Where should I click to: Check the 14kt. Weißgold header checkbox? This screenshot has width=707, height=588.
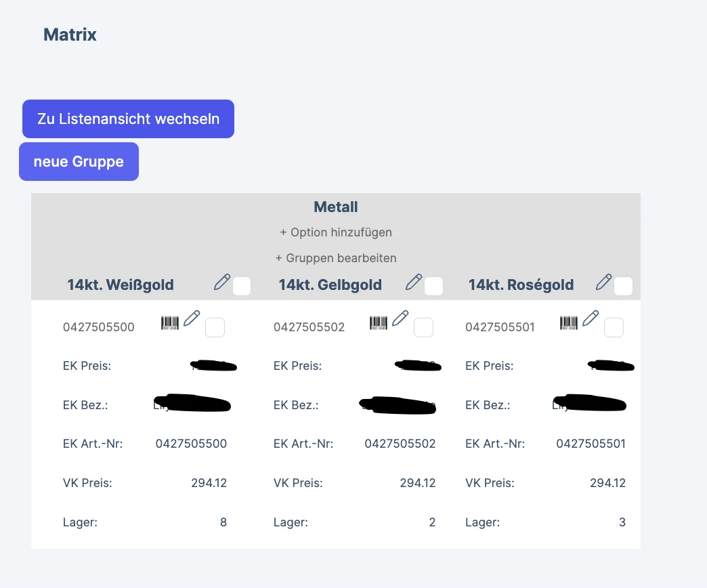(x=242, y=287)
